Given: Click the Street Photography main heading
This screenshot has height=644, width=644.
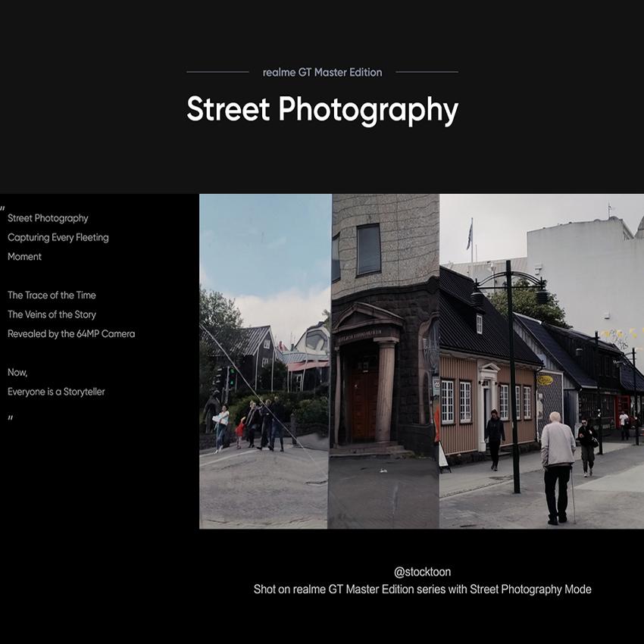Looking at the screenshot, I should 322,110.
